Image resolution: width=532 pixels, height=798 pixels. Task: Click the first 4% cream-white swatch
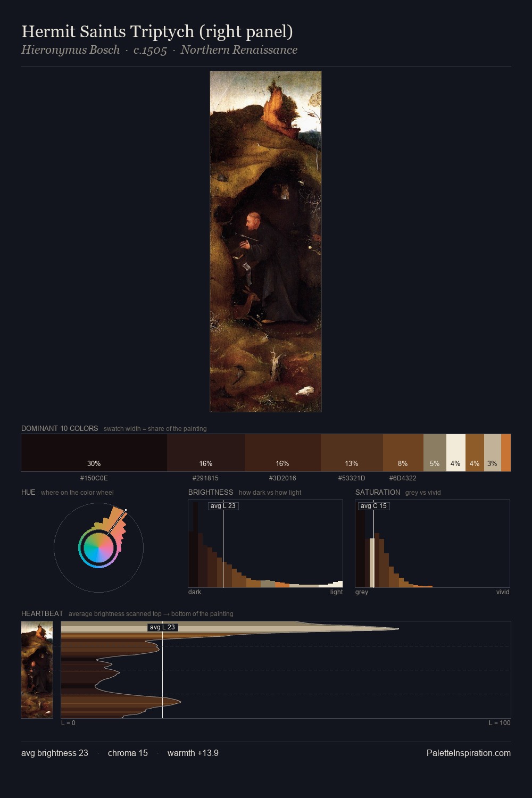pos(456,453)
